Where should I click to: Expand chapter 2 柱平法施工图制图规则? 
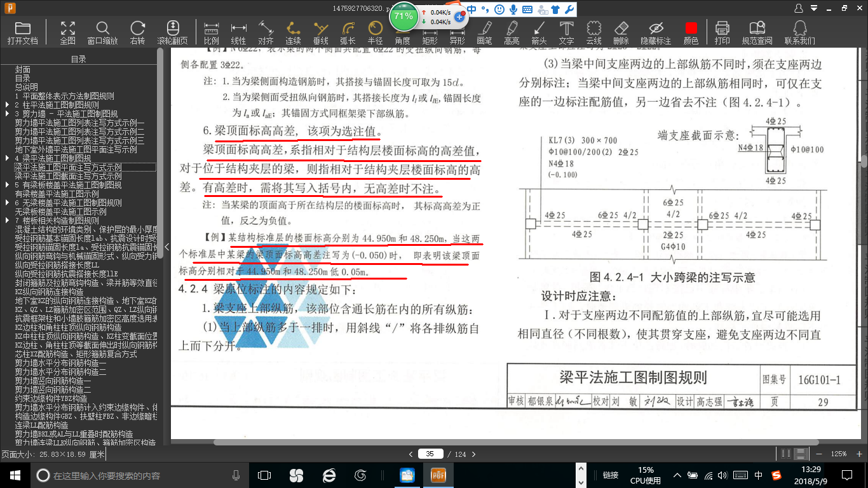[x=7, y=105]
